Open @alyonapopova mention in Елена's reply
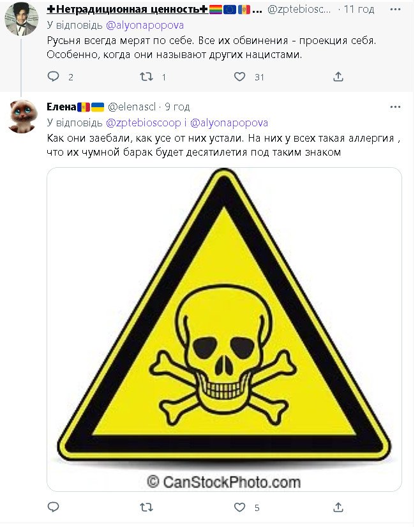 click(229, 123)
